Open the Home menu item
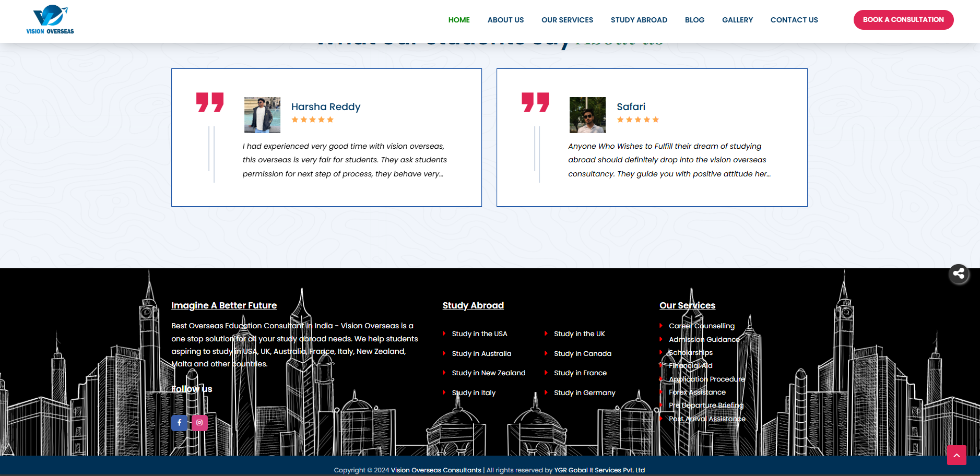The image size is (980, 476). click(x=459, y=20)
